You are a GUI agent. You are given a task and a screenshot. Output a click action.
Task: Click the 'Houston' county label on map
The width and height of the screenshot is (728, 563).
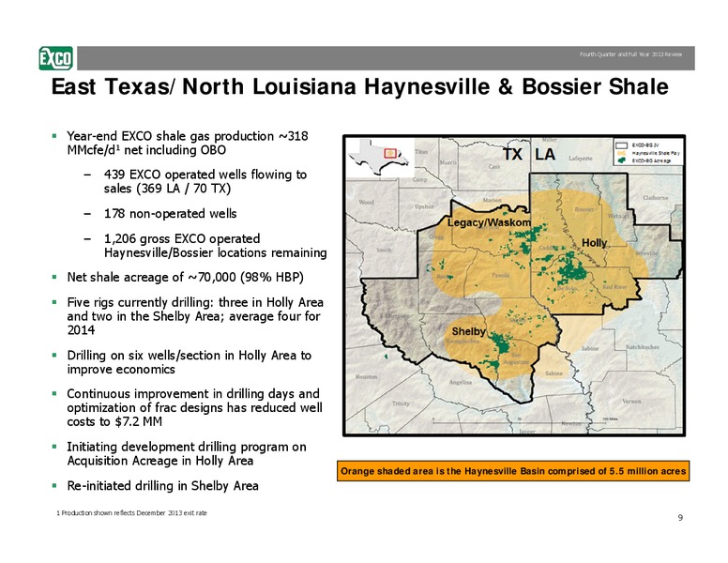pyautogui.click(x=366, y=376)
